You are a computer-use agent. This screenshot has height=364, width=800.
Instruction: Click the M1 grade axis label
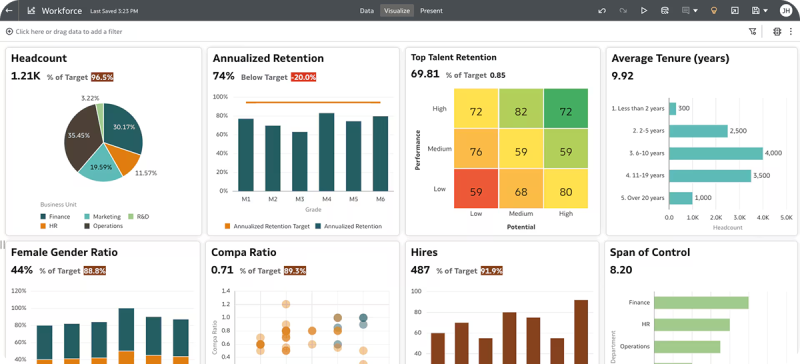pos(246,199)
